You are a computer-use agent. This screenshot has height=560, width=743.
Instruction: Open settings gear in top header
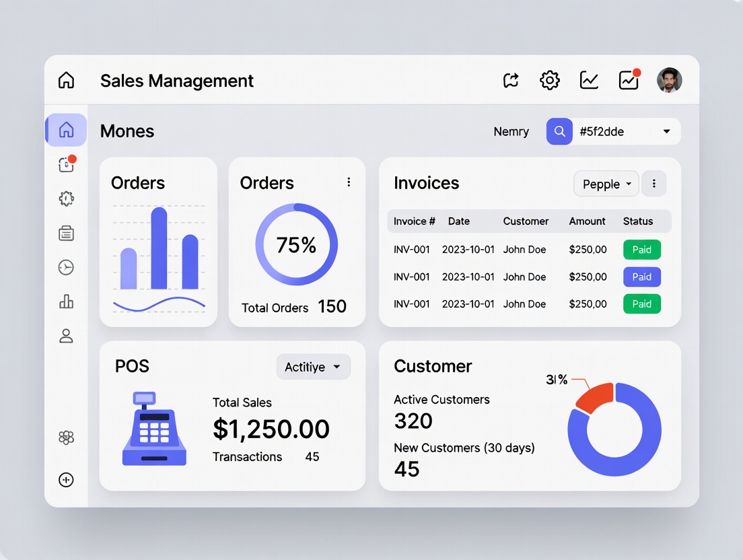tap(550, 81)
